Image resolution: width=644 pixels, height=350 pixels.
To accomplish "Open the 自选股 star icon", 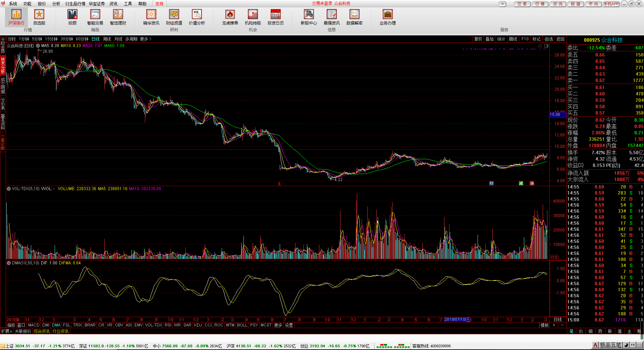I will pos(39,17).
